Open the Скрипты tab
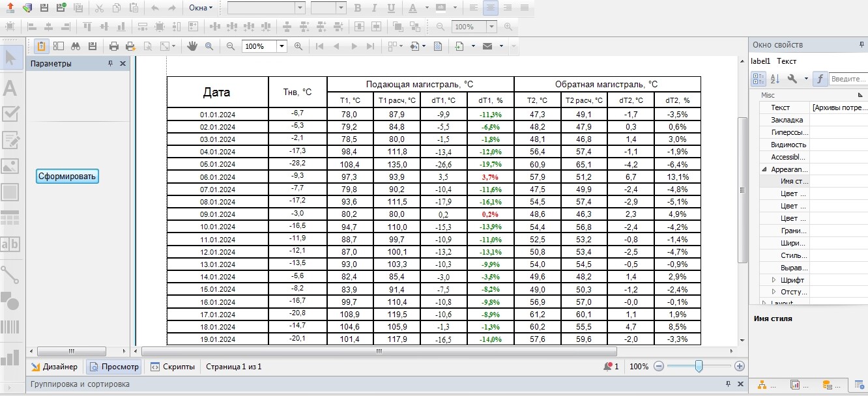 [173, 367]
